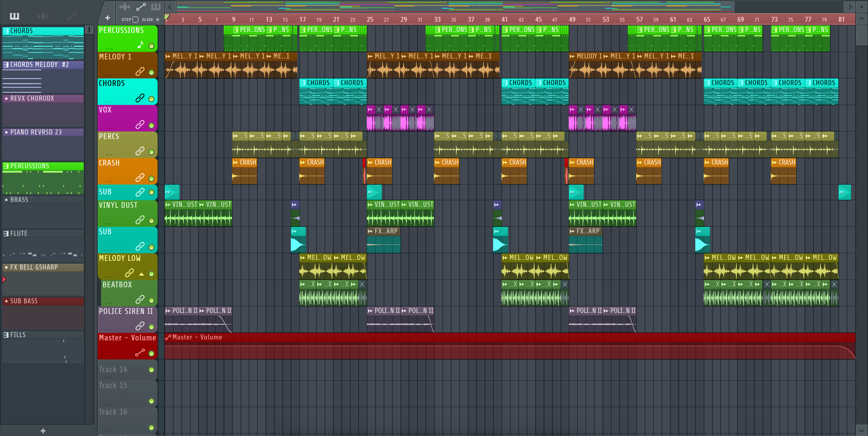
Task: Mute the BEATBOX track
Action: [x=152, y=300]
